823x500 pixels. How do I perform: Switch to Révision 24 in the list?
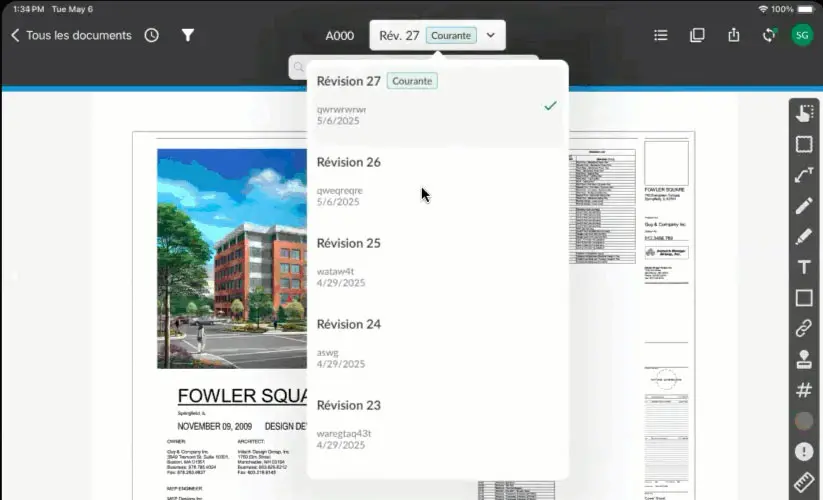click(x=437, y=344)
